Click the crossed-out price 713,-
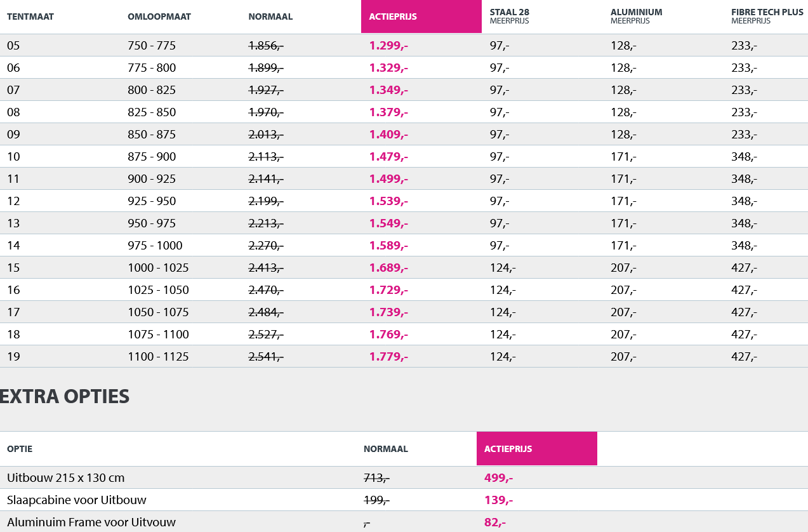Image resolution: width=808 pixels, height=532 pixels. (376, 477)
